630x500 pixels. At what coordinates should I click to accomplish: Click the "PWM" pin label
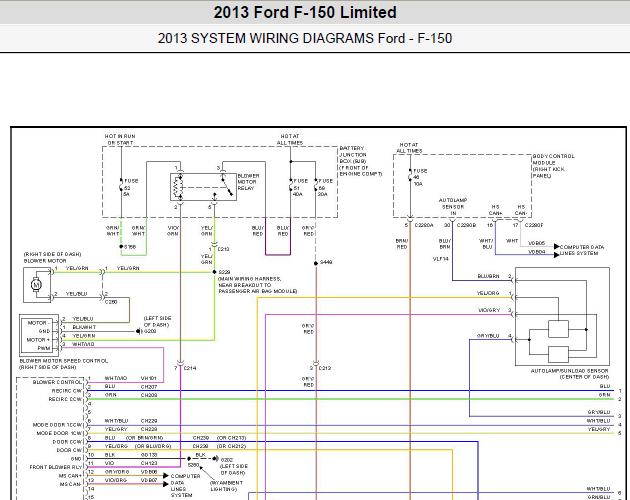click(44, 348)
